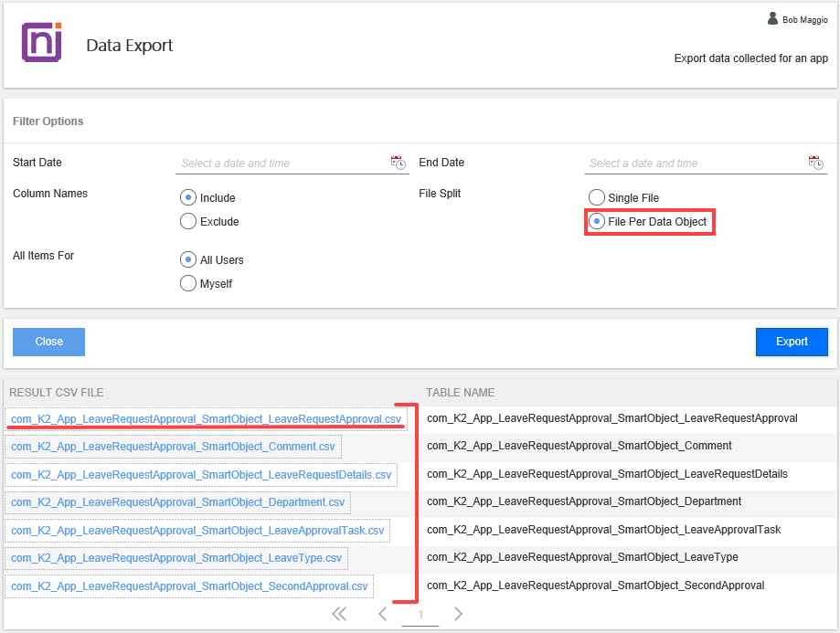
Task: Download SmartObject_LeaveType.csv file link
Action: 176,558
